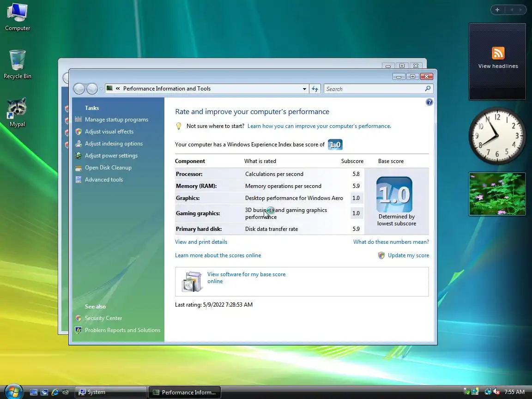The height and width of the screenshot is (399, 532).
Task: Click the Memory (RAM) row label
Action: coord(196,186)
